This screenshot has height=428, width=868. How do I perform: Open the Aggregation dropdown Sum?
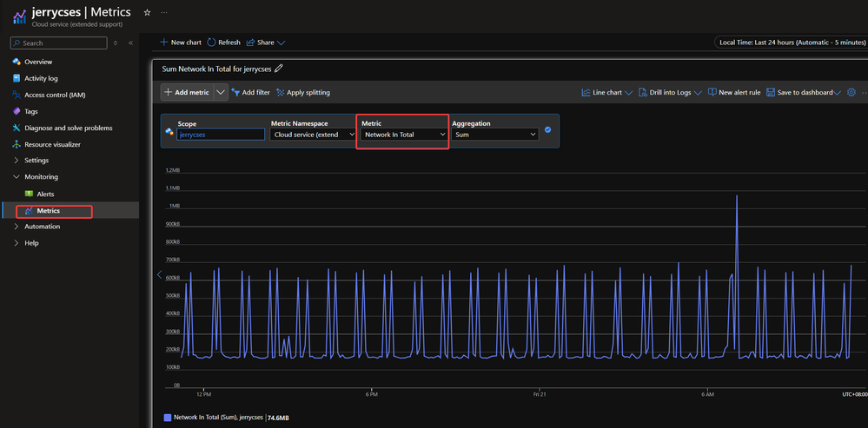494,135
